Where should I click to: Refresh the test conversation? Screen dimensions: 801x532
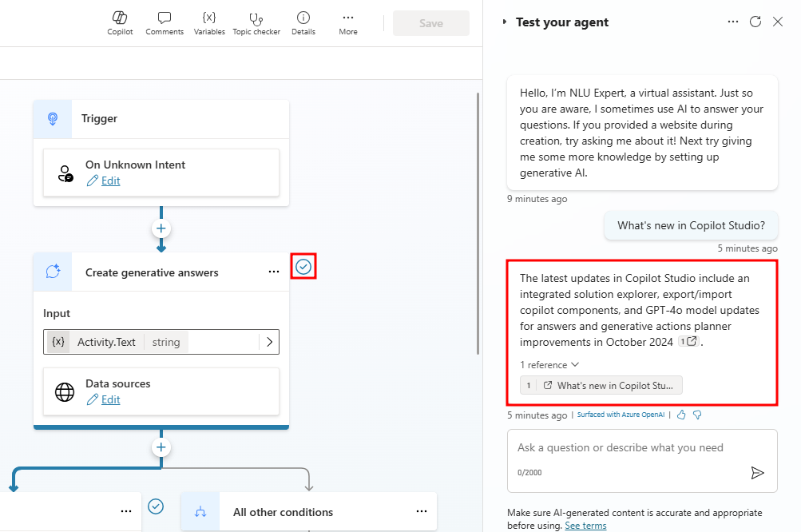[755, 22]
